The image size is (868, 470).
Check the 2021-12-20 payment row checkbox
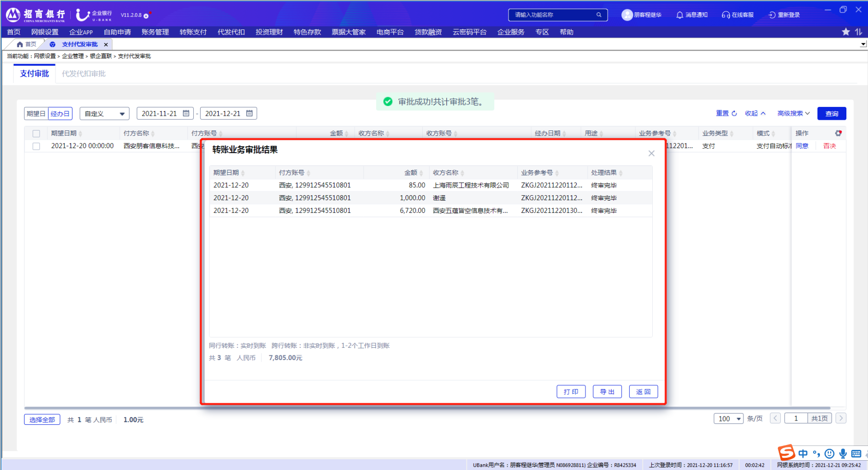(36, 146)
